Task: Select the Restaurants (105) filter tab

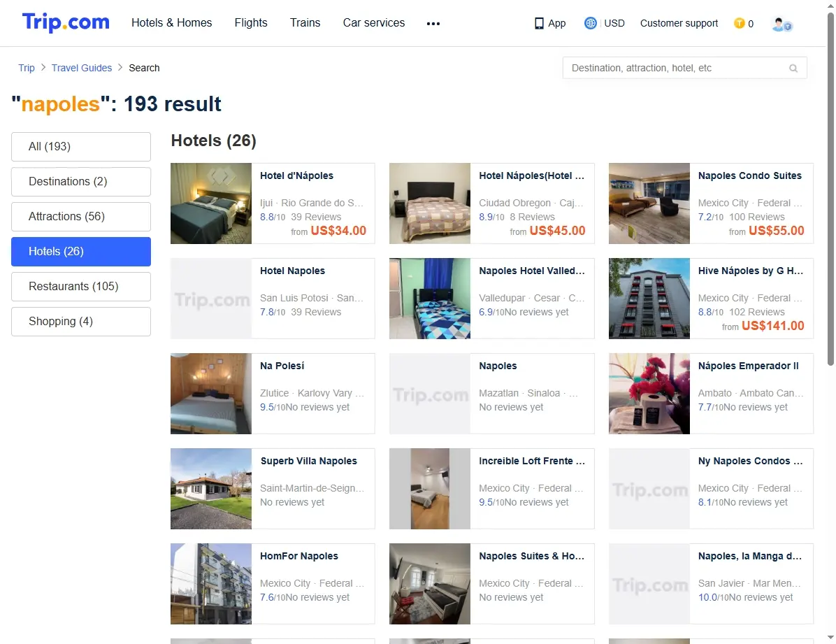Action: (81, 287)
